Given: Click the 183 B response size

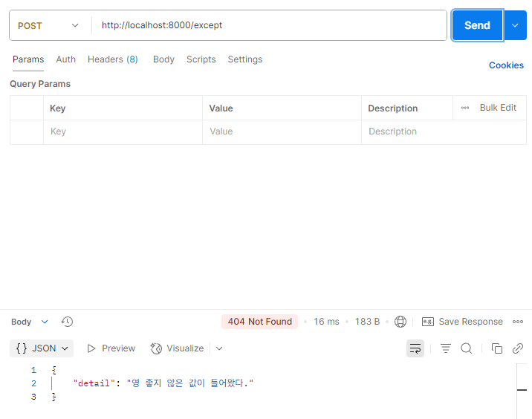Looking at the screenshot, I should point(367,322).
